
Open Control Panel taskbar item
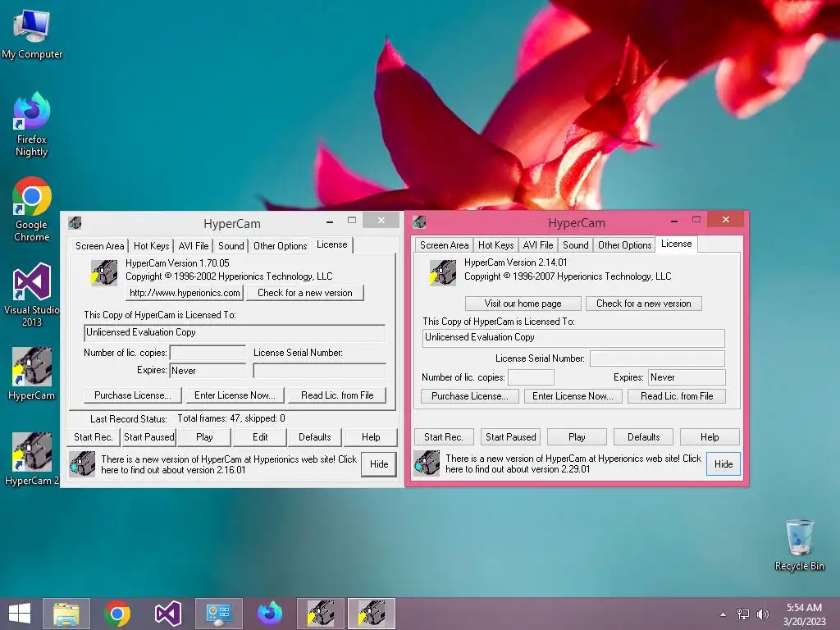[x=218, y=614]
